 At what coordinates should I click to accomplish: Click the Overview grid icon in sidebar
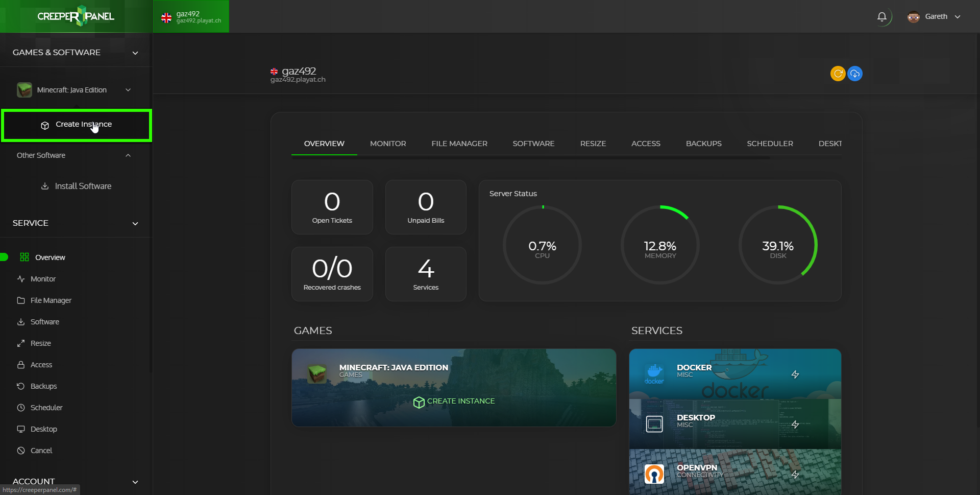click(24, 257)
